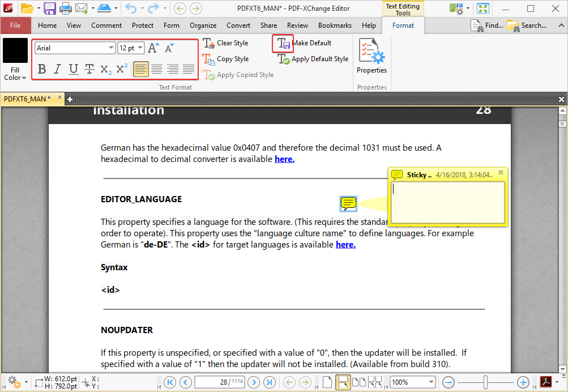Launch Adobe Reader from the status bar
Image resolution: width=568 pixels, height=392 pixels.
coord(545,382)
